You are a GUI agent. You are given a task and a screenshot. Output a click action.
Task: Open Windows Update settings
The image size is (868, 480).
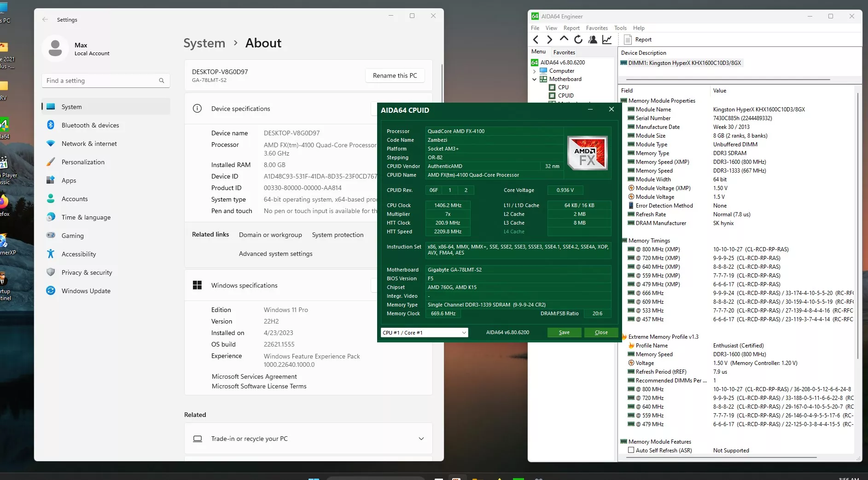click(106, 291)
